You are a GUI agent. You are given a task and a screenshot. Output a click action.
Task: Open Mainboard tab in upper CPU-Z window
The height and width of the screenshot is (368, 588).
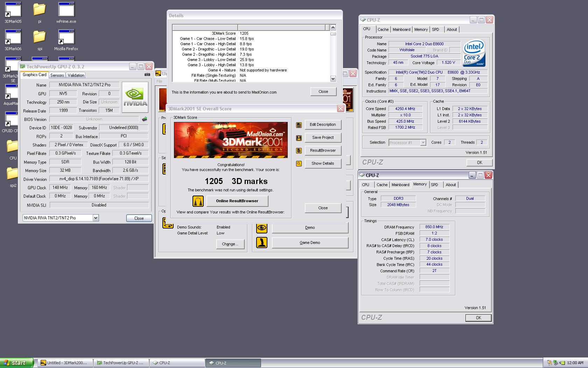[x=401, y=29]
